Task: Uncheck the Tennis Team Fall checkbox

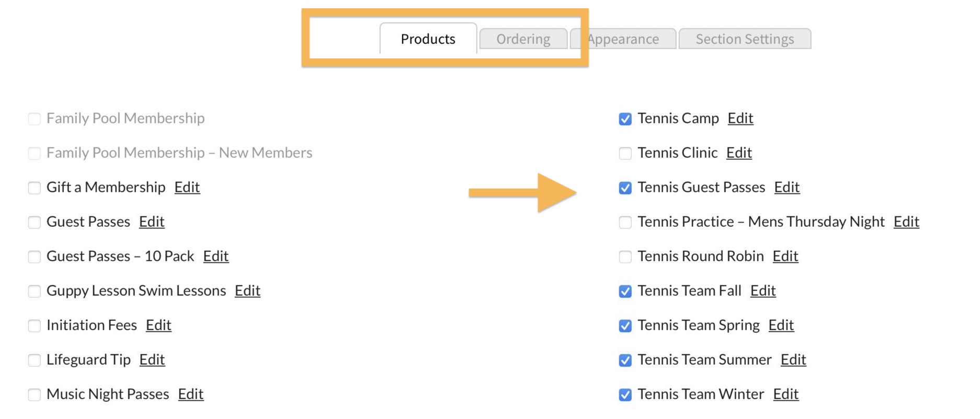Action: (x=625, y=292)
